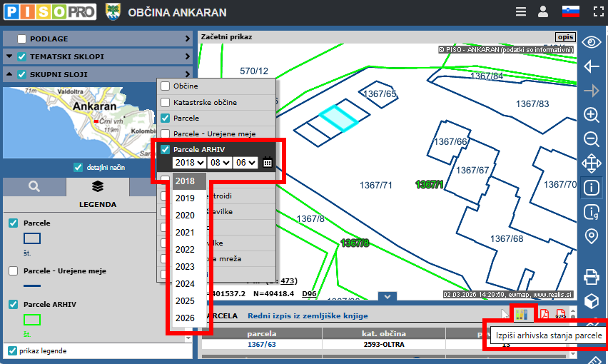Open calendar picker for Parcele ARHIV
608x364 pixels.
tap(268, 163)
